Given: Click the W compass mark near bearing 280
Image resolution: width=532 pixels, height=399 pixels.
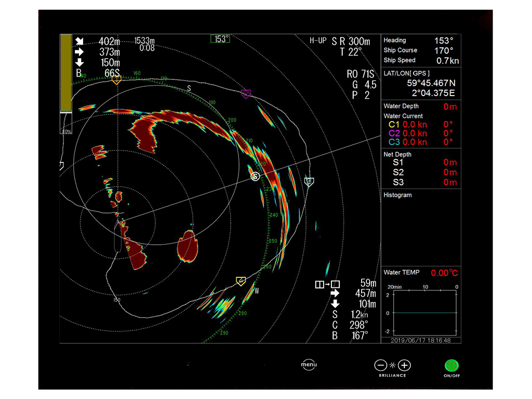Looking at the screenshot, I should [257, 291].
